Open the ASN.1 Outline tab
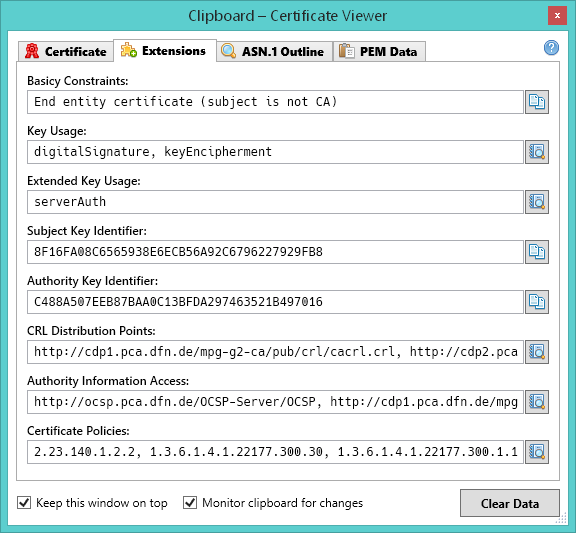 [x=274, y=51]
